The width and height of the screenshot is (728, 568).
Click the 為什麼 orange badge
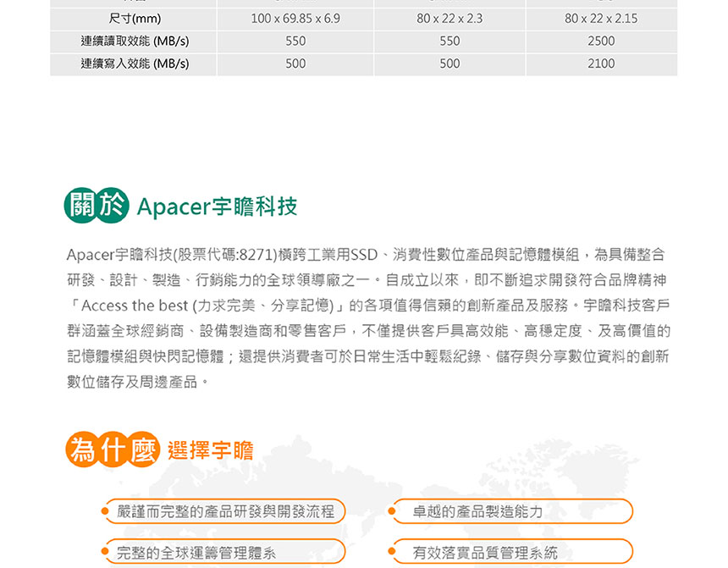click(x=113, y=449)
